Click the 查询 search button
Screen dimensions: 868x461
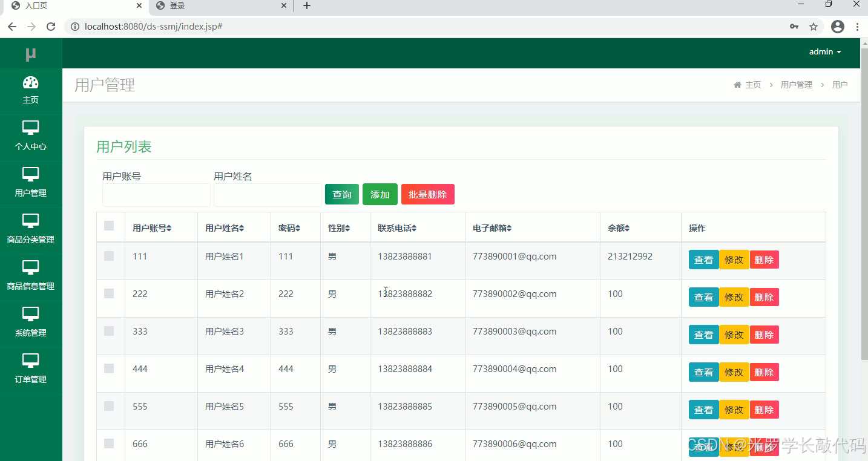coord(342,194)
